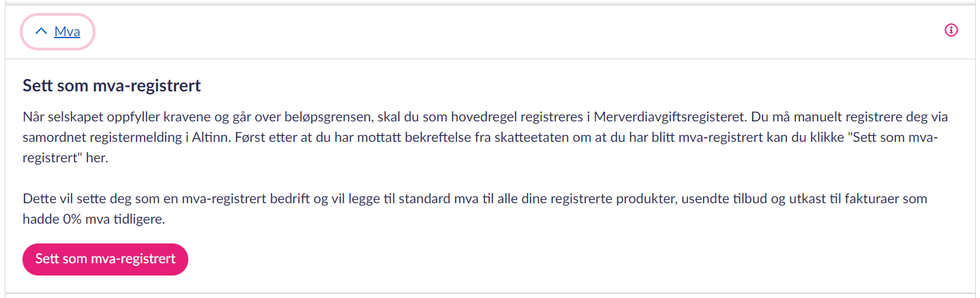
Task: Collapse the Mva section
Action: [58, 32]
